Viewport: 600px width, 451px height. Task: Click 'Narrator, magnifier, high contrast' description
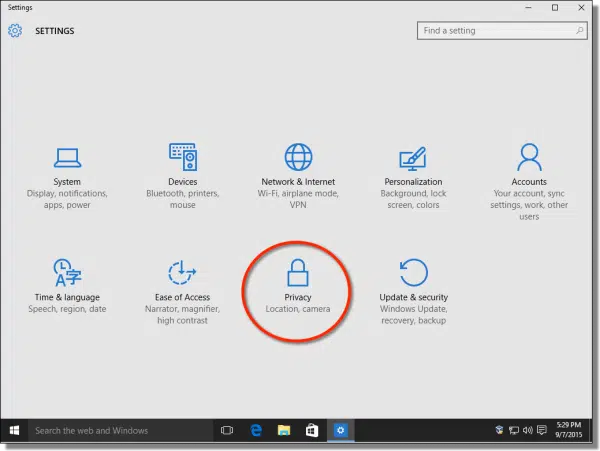[x=183, y=315]
